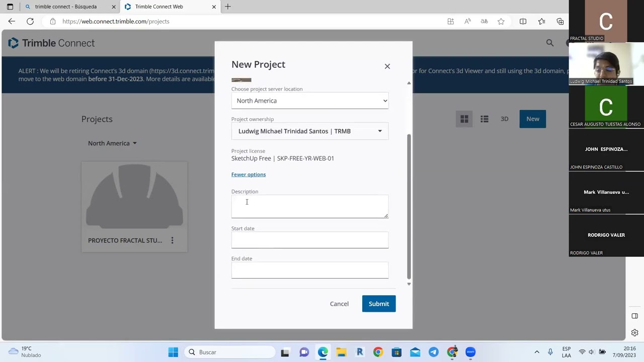Open the Trimble Connect search icon

[x=550, y=43]
